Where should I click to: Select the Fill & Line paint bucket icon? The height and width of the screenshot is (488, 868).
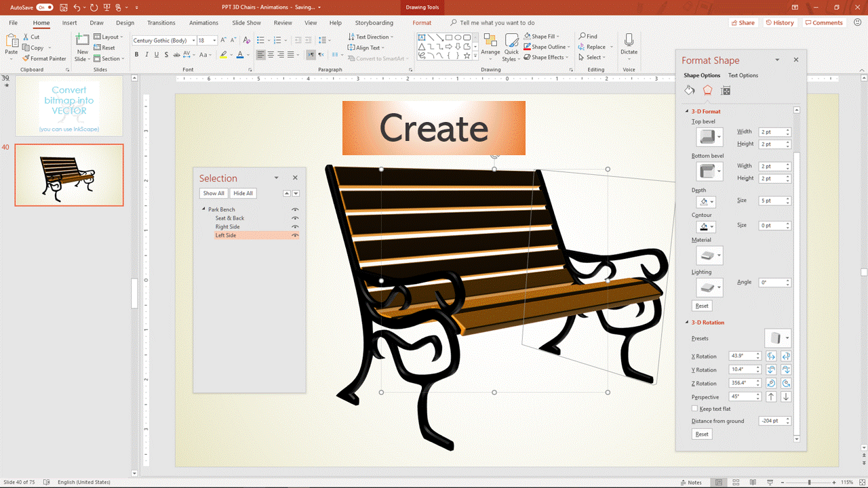[x=690, y=90]
